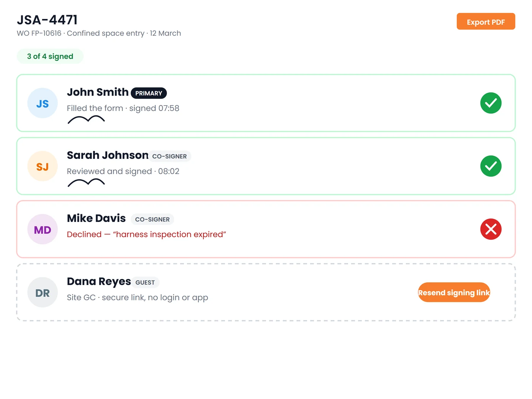532x399 pixels.
Task: Click the '3 of 4 signed' status pill
Action: (x=50, y=56)
